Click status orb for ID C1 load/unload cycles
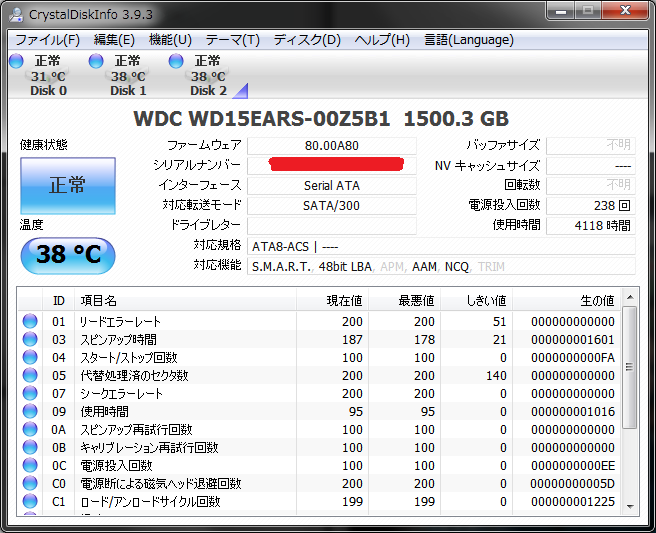Viewport: 656px width, 533px height. (x=30, y=501)
